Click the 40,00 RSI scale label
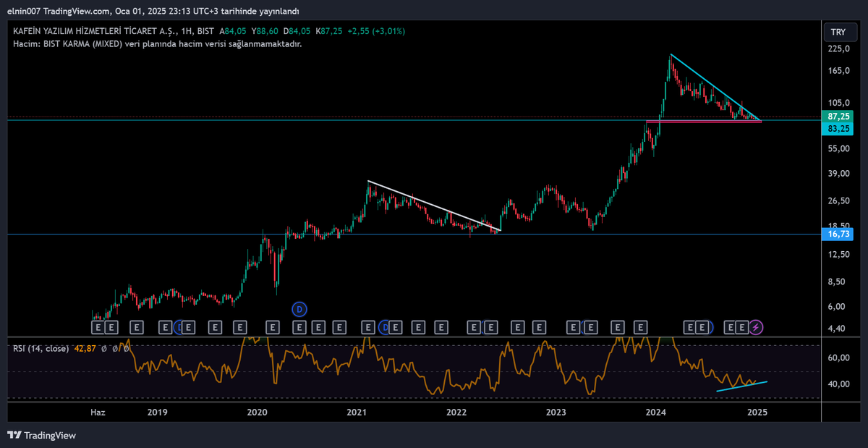The height and width of the screenshot is (448, 868). tap(838, 384)
